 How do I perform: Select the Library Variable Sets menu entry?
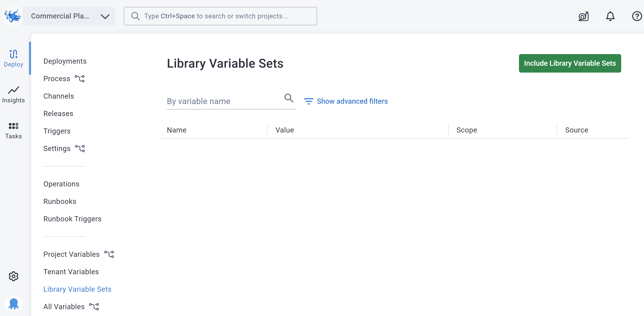point(77,289)
